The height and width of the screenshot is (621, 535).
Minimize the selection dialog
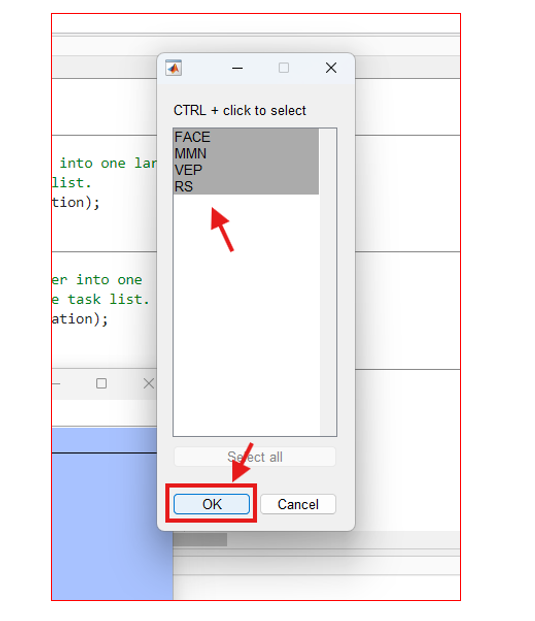pyautogui.click(x=237, y=68)
